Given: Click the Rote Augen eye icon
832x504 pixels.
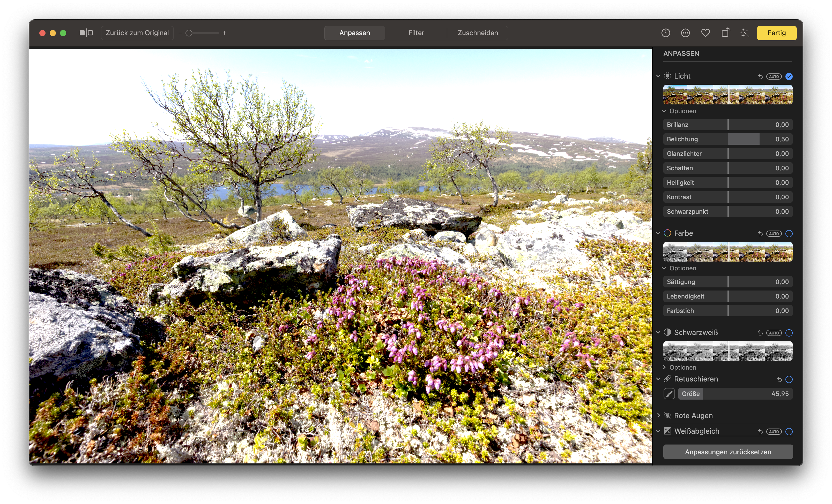Looking at the screenshot, I should [667, 416].
